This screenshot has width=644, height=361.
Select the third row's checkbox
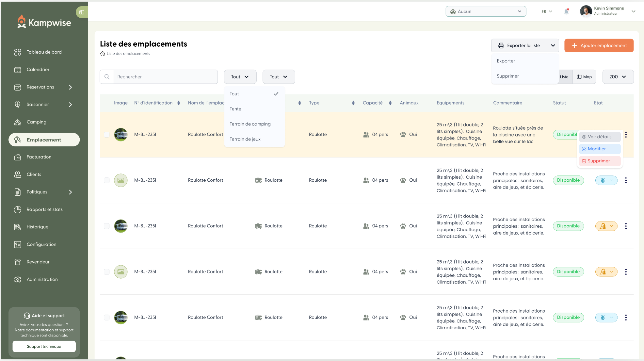pyautogui.click(x=106, y=226)
